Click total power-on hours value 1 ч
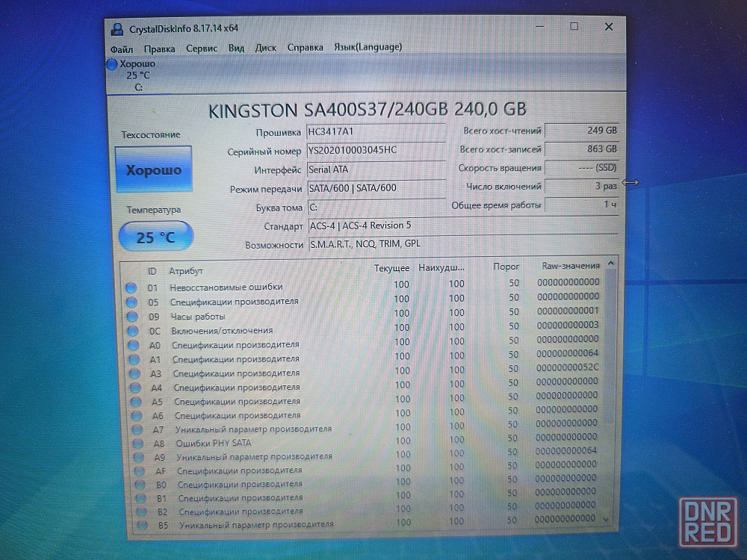The height and width of the screenshot is (560, 747). pyautogui.click(x=582, y=205)
